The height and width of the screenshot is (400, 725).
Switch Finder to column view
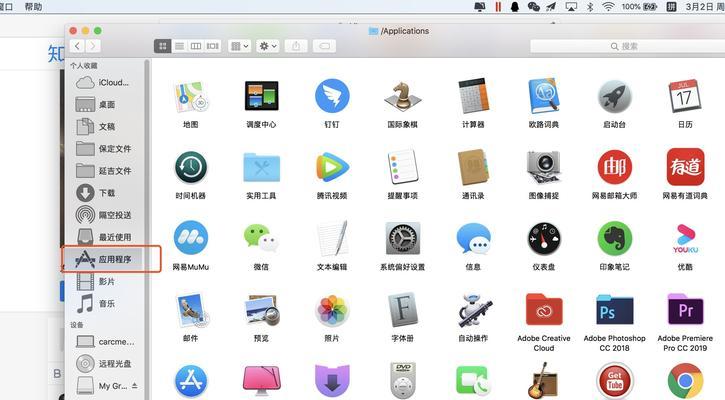point(196,46)
